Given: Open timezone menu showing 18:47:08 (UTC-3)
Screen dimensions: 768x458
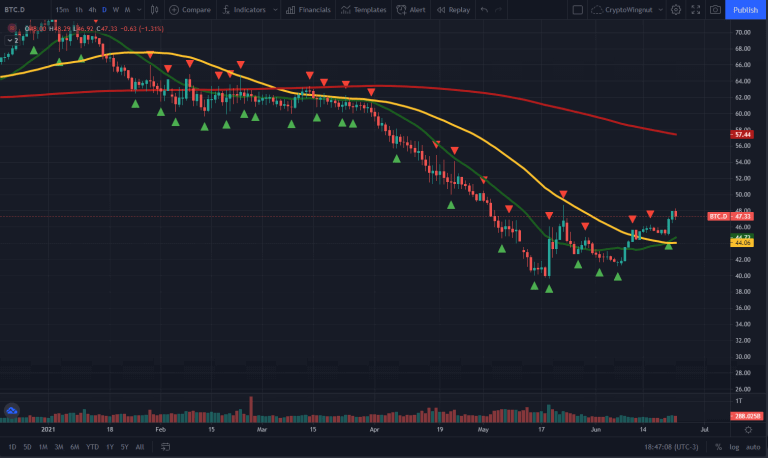Looking at the screenshot, I should (x=671, y=447).
